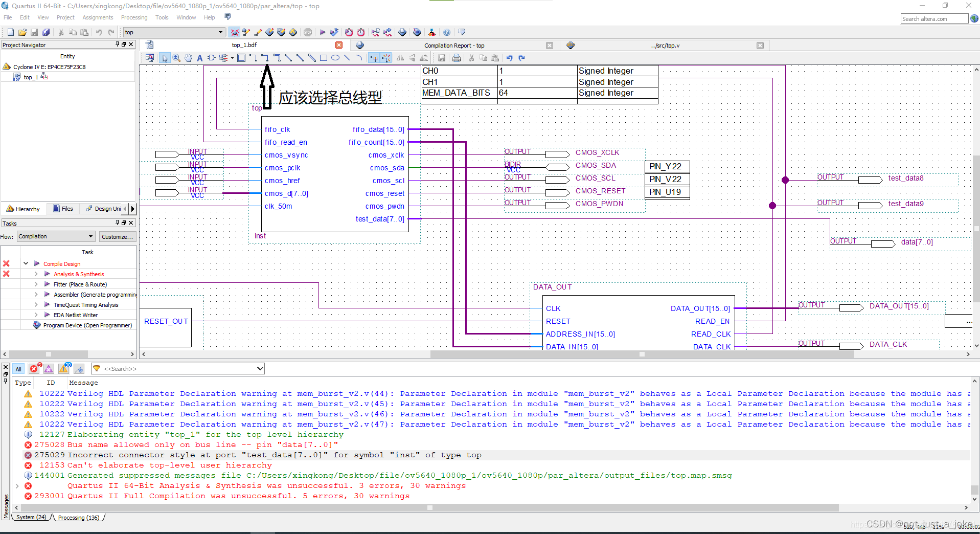Screen dimensions: 980x534
Task: Activate the Hand pan tool
Action: 188,58
